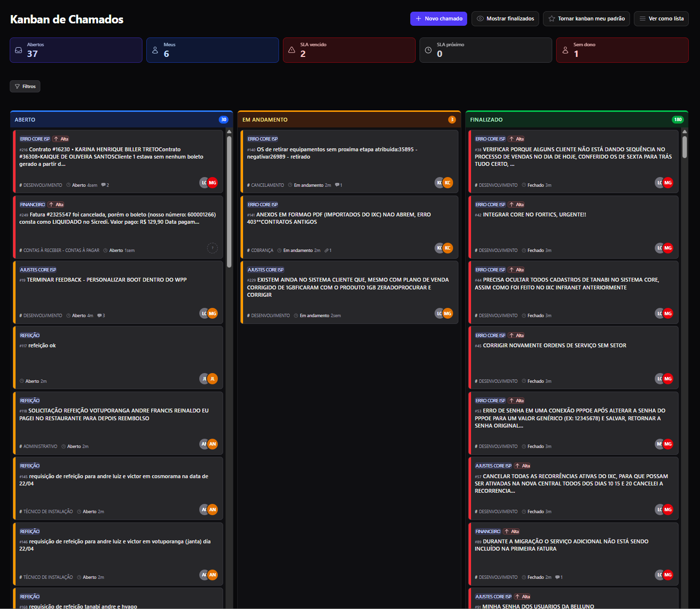Open ticket #141 ANEXOS EM FORMAO PDF
The width and height of the screenshot is (700, 609).
[350, 227]
